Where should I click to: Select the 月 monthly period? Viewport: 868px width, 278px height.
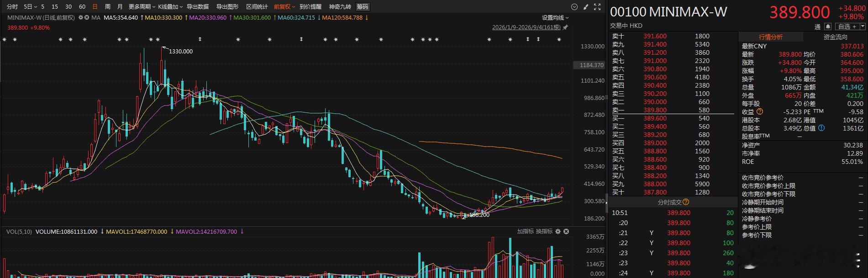point(120,7)
